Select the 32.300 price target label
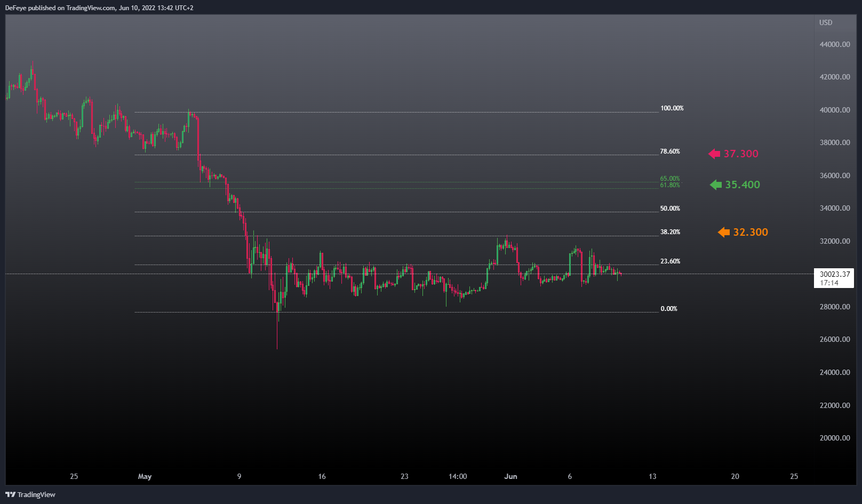The width and height of the screenshot is (862, 504). (751, 232)
